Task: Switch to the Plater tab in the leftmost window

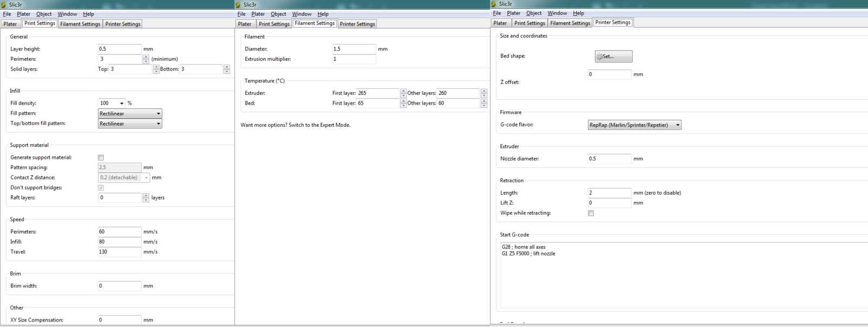Action: coord(10,24)
